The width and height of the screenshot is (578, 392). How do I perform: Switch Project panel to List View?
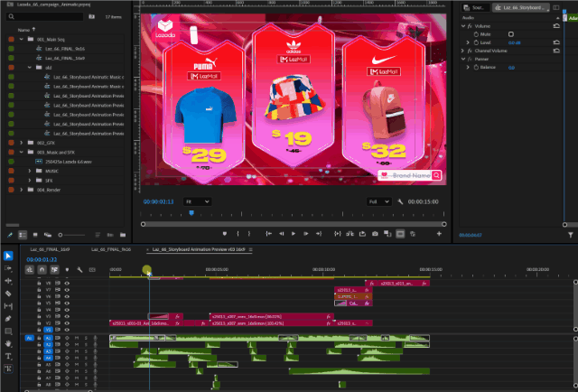pyautogui.click(x=23, y=235)
